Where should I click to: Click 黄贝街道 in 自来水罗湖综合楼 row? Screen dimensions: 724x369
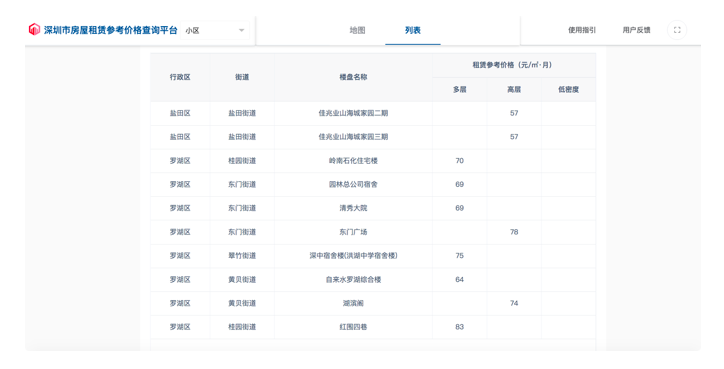coord(242,279)
